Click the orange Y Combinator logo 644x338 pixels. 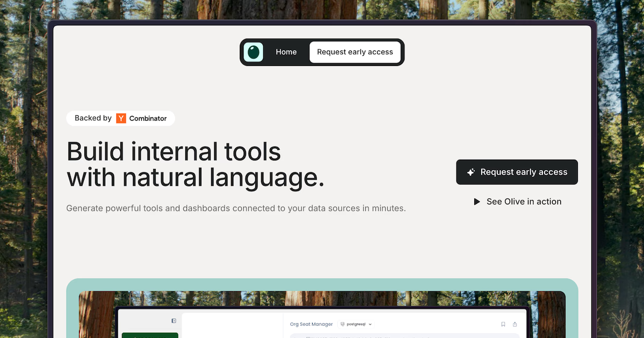click(x=121, y=118)
